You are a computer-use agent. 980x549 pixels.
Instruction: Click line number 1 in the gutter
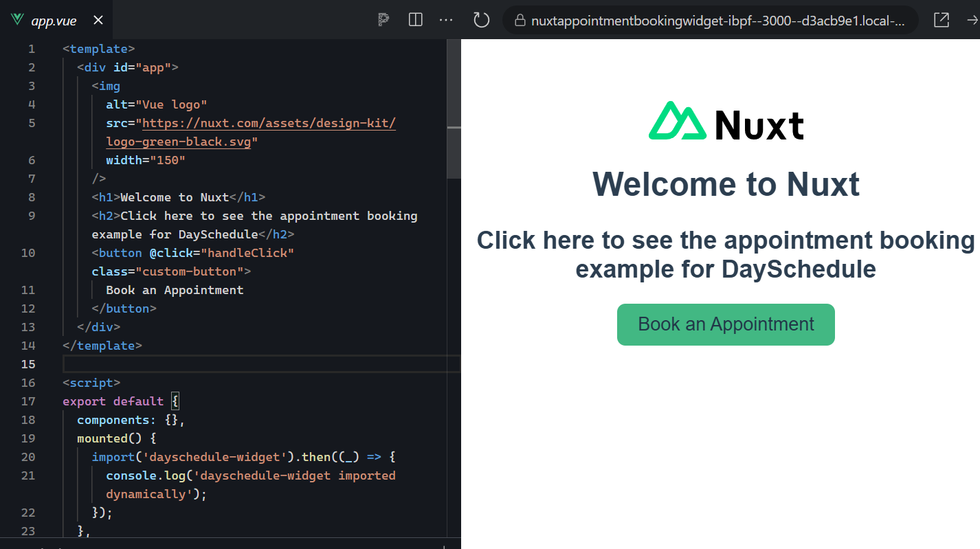(31, 49)
